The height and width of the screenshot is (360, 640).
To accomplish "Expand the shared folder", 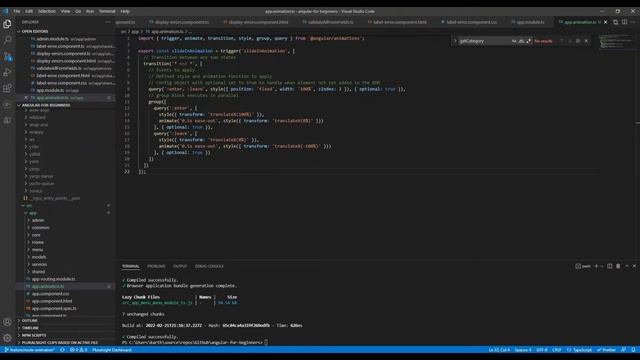I will pos(38,272).
